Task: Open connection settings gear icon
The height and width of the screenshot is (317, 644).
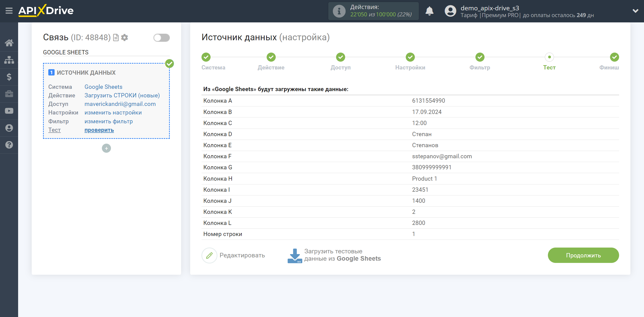Action: click(125, 37)
